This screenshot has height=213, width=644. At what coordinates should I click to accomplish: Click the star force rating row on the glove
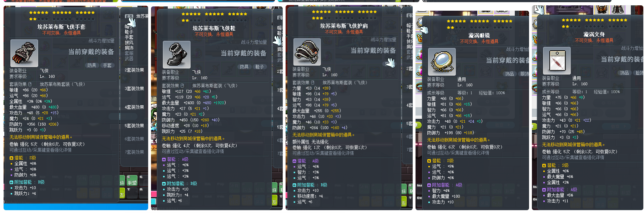point(62,16)
